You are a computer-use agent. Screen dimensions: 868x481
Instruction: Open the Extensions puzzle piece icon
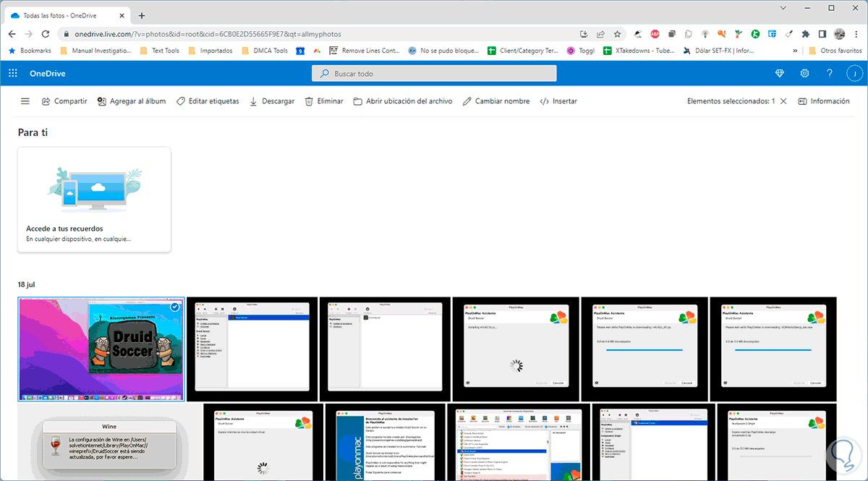(x=805, y=34)
